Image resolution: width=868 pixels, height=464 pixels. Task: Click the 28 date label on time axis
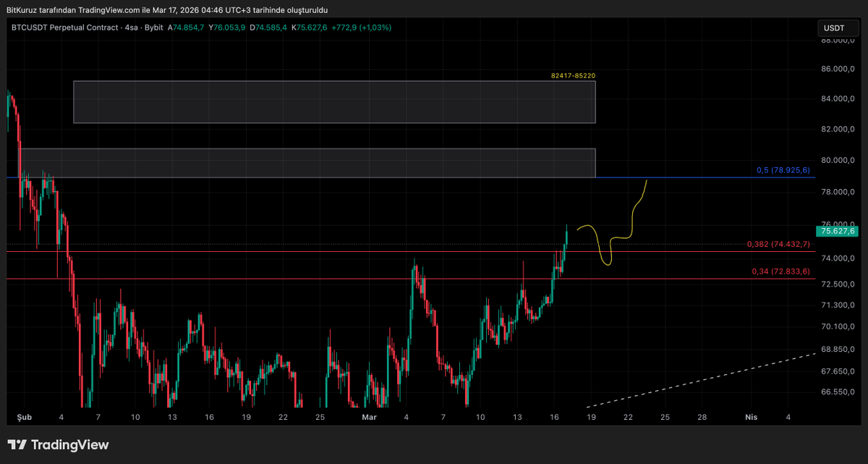click(x=702, y=418)
